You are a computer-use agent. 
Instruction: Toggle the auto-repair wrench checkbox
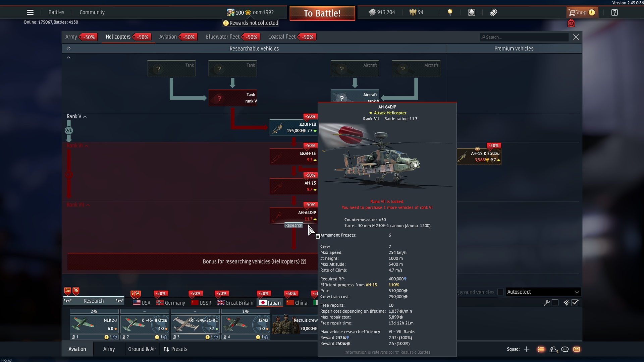pos(555,303)
